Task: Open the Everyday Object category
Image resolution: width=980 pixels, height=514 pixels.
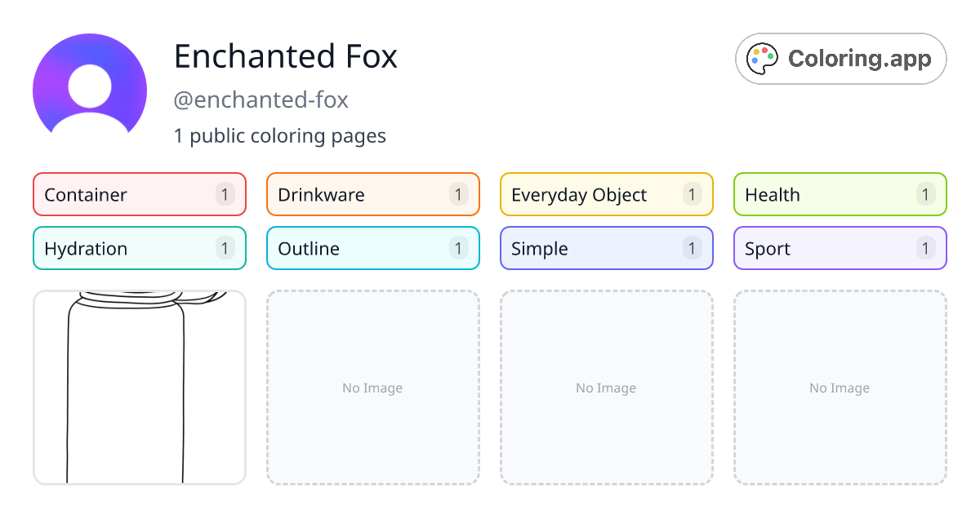Action: coord(606,194)
